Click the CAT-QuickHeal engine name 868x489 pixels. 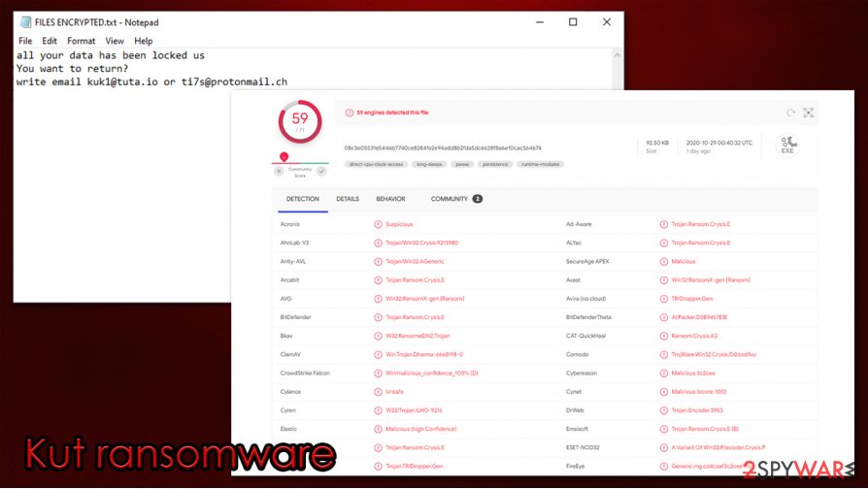(585, 336)
